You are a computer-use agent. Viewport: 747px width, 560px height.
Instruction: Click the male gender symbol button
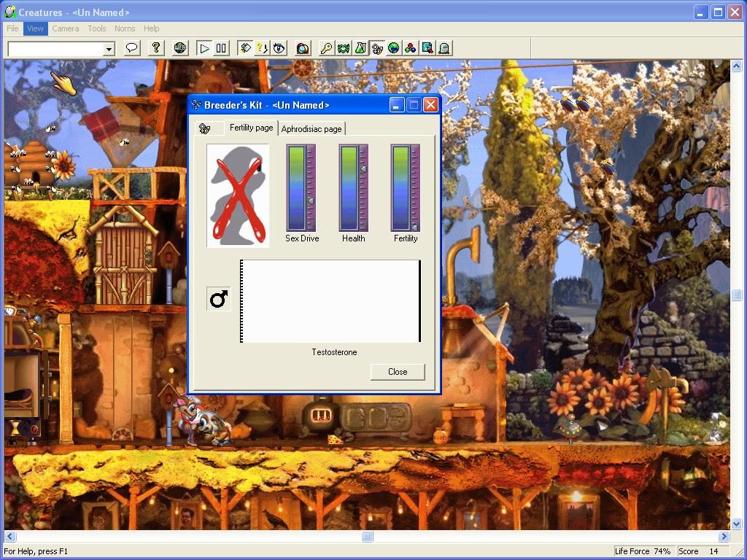tap(219, 299)
